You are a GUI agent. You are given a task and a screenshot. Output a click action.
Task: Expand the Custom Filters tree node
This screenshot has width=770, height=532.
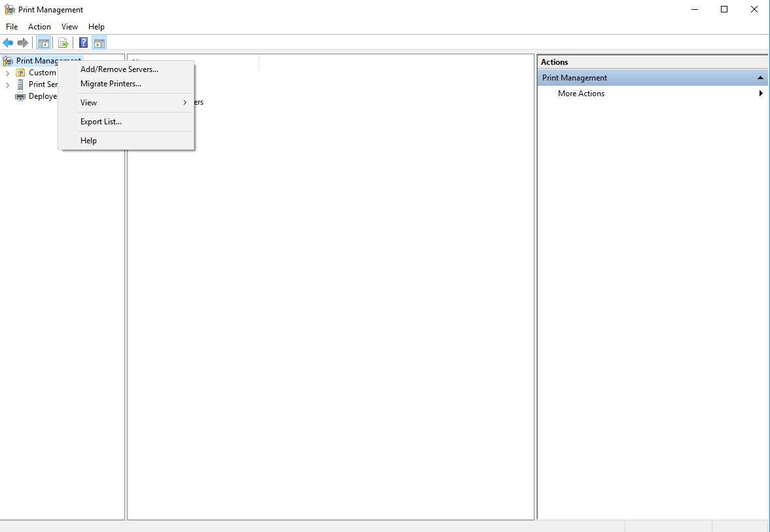pyautogui.click(x=7, y=73)
